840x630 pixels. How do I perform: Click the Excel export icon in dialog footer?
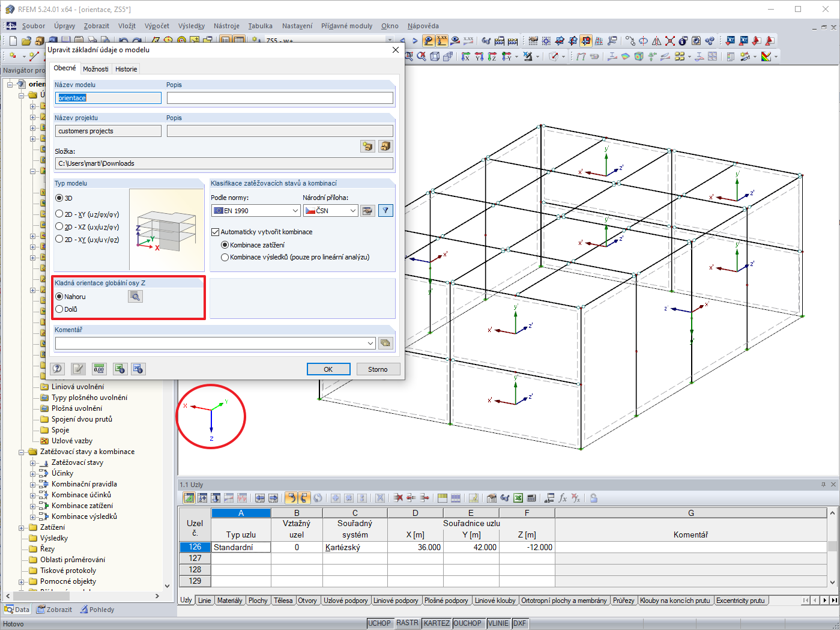pos(120,369)
